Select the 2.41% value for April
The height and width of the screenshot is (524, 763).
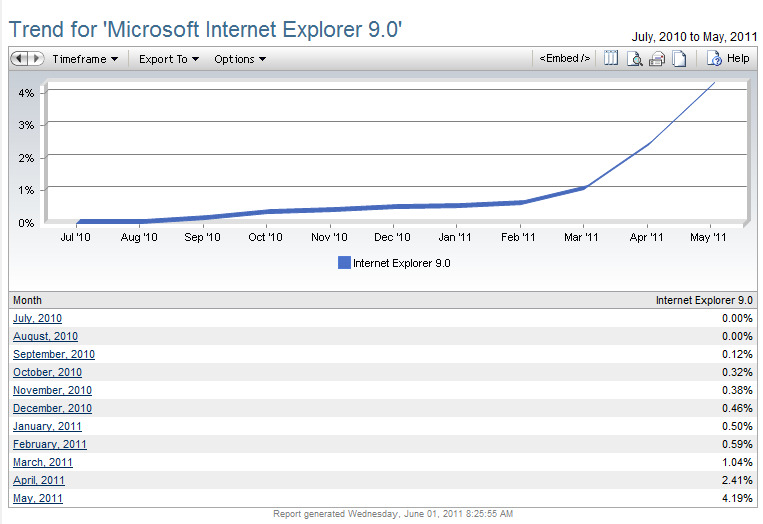(737, 480)
